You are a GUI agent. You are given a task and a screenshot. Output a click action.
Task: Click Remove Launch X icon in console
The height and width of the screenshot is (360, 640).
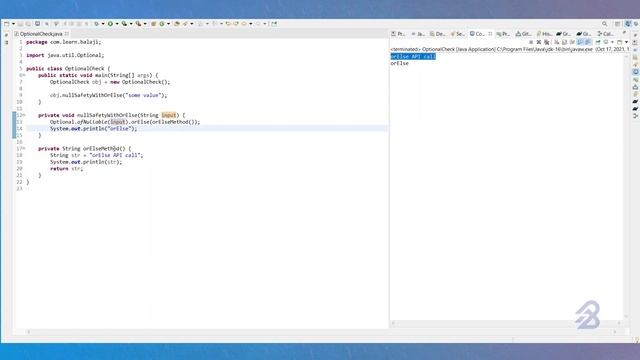[539, 42]
